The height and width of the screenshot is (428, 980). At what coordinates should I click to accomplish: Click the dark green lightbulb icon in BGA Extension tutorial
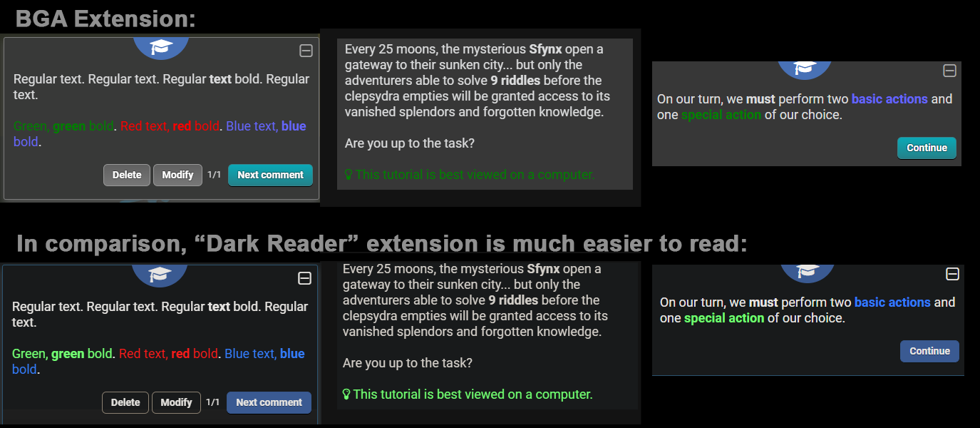(x=349, y=175)
